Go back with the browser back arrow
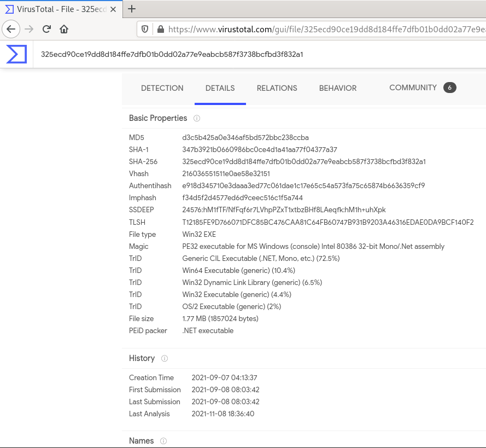The width and height of the screenshot is (486, 448). coord(11,29)
